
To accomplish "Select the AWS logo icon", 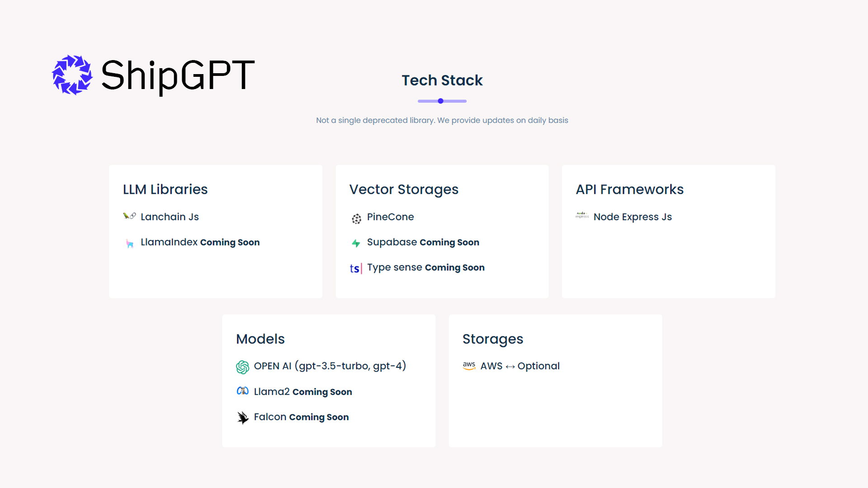I will tap(470, 366).
